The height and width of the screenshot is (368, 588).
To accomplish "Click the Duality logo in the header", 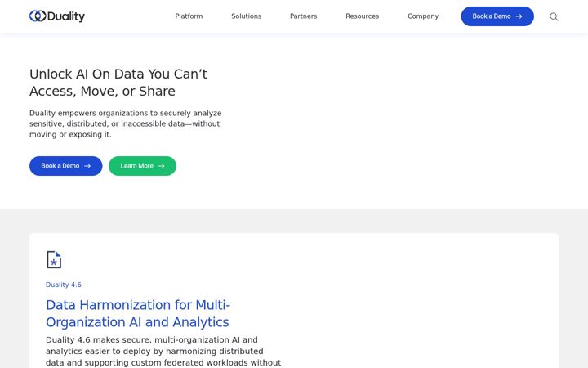I will click(x=57, y=16).
